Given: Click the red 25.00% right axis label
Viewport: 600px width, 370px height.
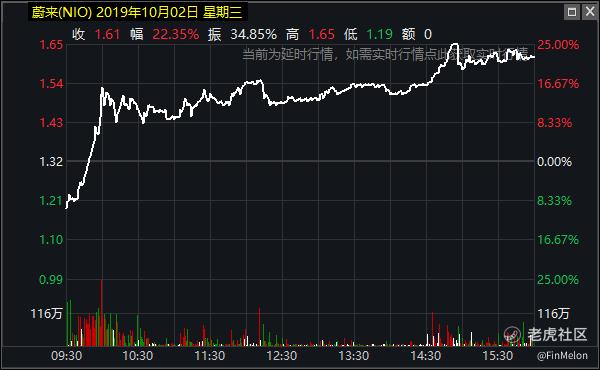Looking at the screenshot, I should (x=558, y=45).
